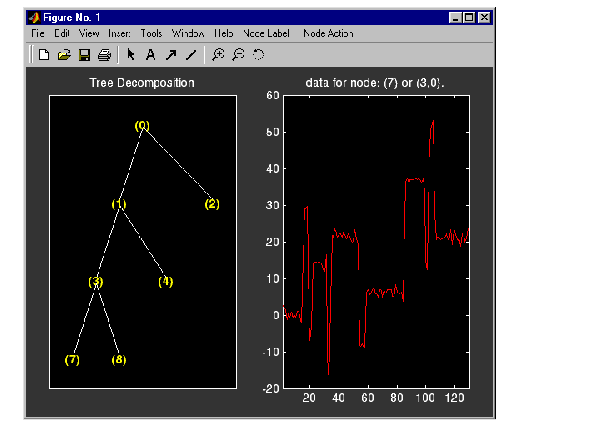Open a file with the folder icon
This screenshot has height=443, width=600.
64,55
